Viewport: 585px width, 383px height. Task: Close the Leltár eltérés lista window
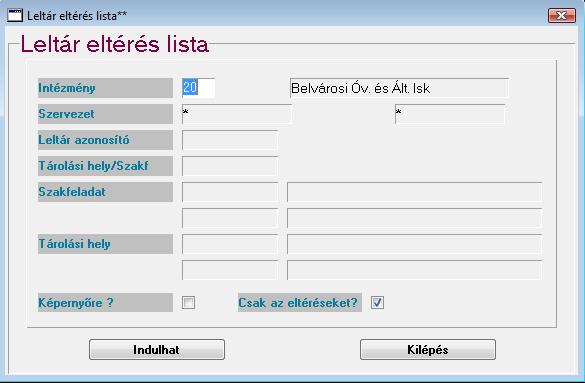tap(561, 16)
